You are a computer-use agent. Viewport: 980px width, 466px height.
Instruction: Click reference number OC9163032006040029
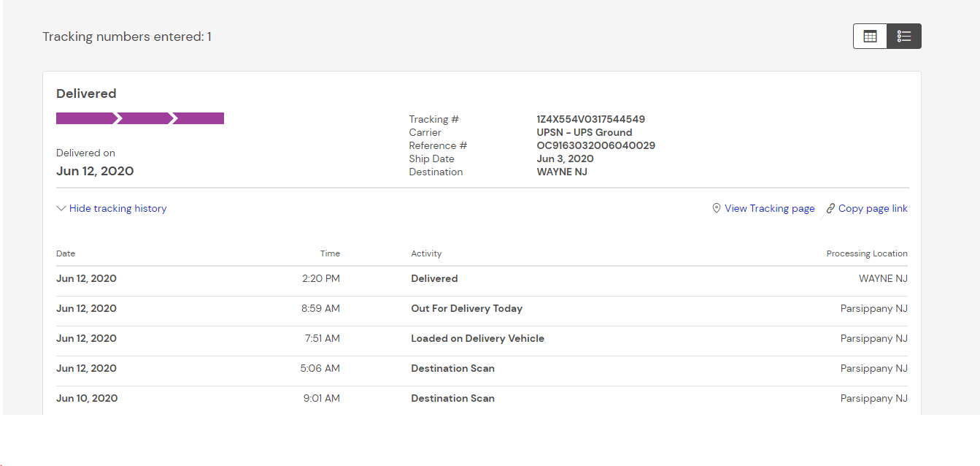point(595,145)
